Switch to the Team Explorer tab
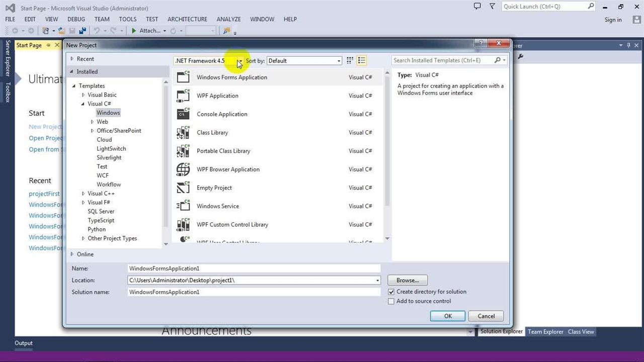 [x=545, y=332]
